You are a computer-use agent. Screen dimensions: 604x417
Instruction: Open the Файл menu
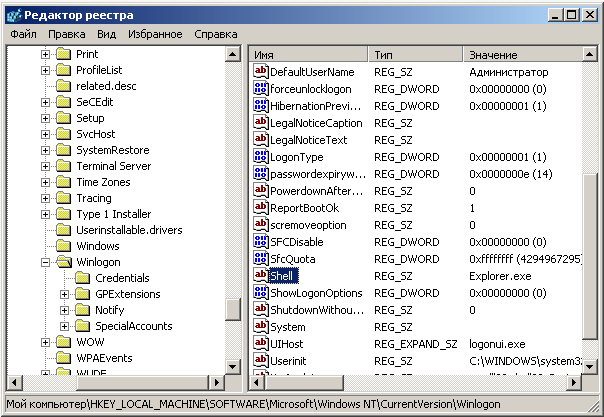tap(23, 34)
